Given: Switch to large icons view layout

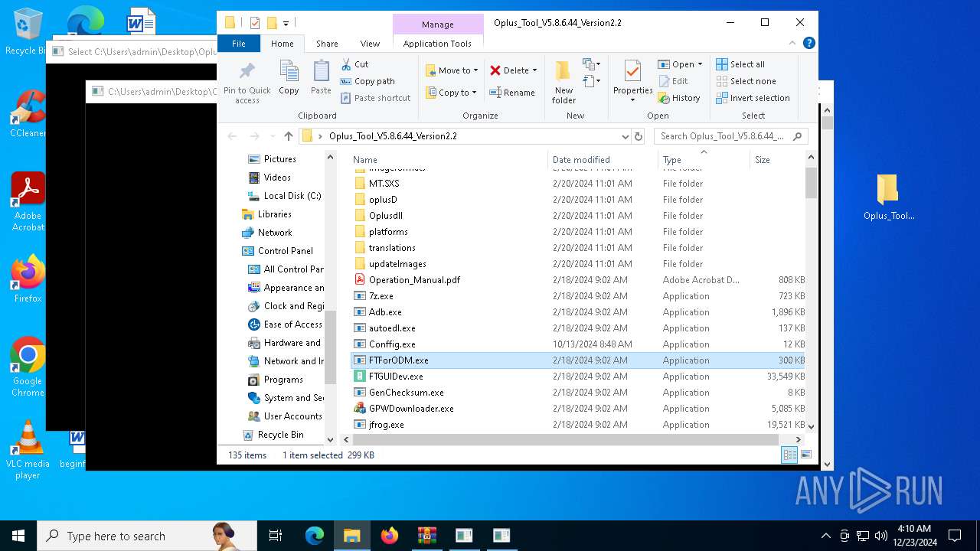Looking at the screenshot, I should click(805, 455).
